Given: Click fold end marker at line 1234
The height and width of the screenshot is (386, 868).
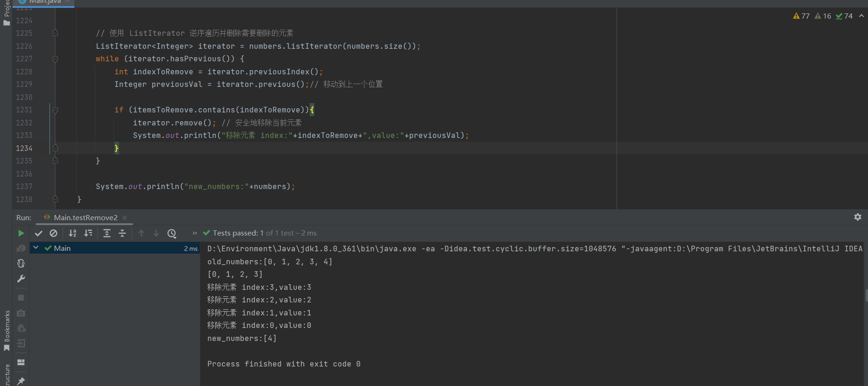Looking at the screenshot, I should click(55, 148).
